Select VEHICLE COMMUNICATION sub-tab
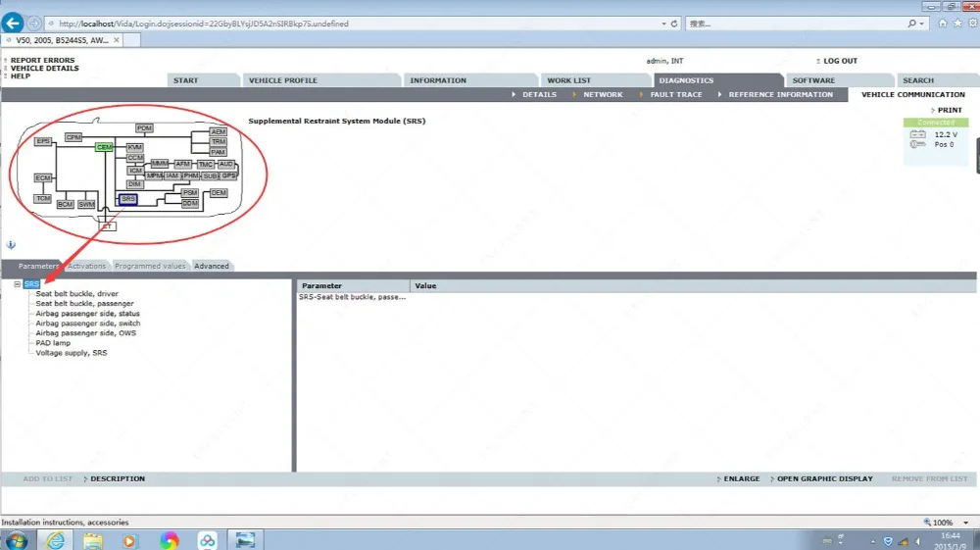 click(x=913, y=94)
